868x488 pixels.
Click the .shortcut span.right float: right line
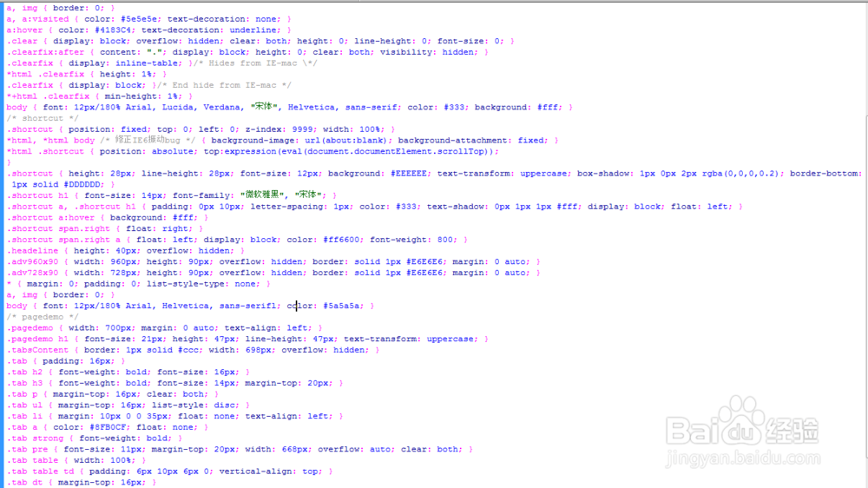click(x=105, y=228)
